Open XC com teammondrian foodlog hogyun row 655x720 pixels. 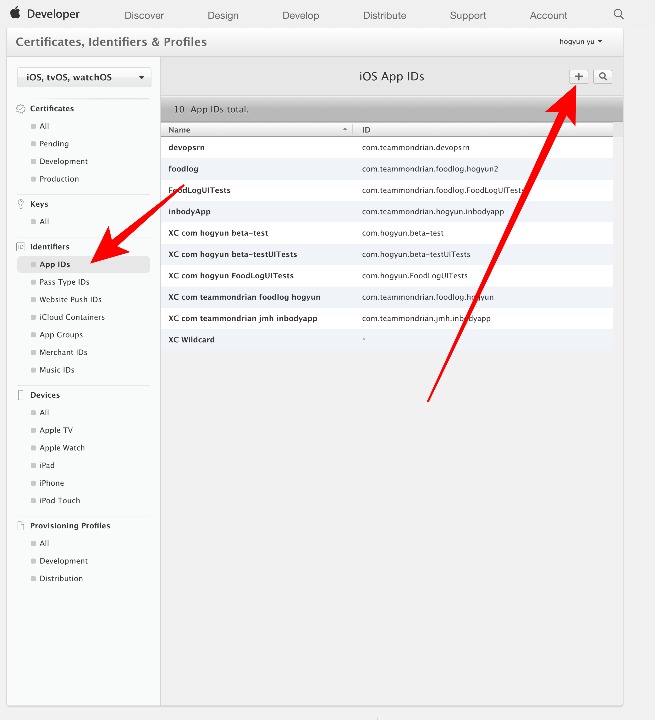[x=387, y=297]
